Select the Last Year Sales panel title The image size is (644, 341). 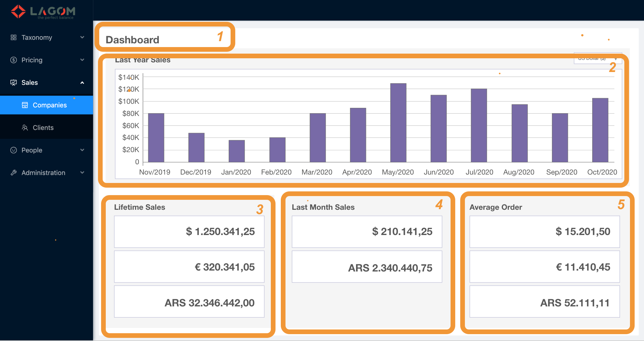[143, 60]
